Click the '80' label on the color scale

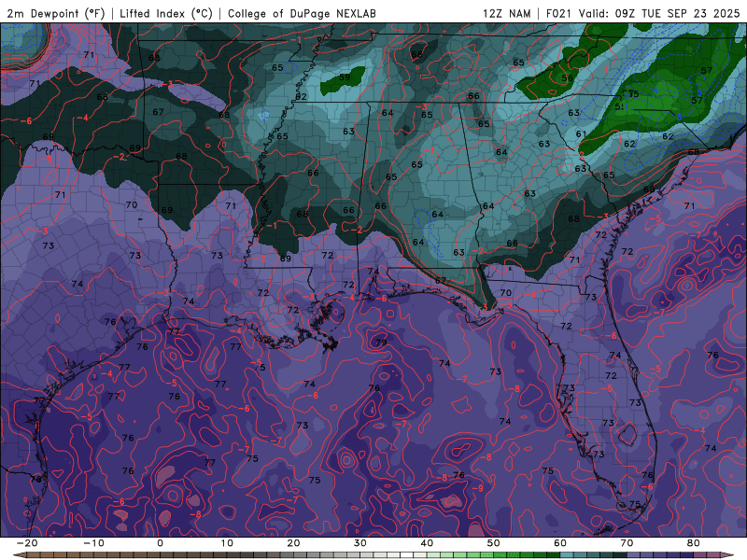(694, 543)
